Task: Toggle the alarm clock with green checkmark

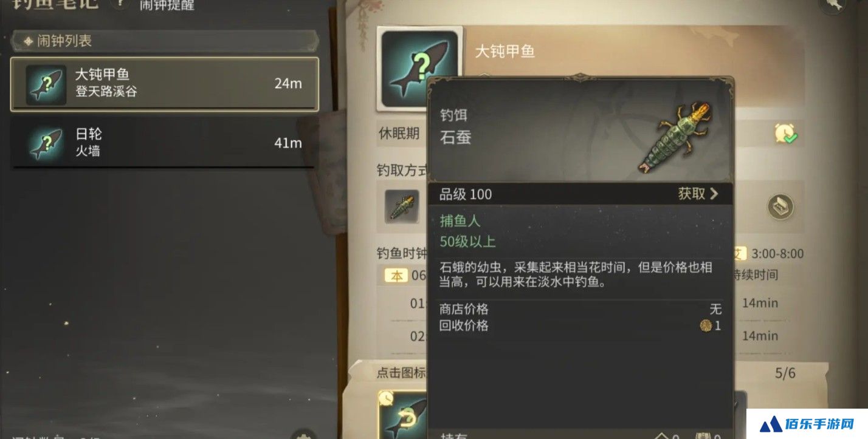Action: (x=785, y=134)
